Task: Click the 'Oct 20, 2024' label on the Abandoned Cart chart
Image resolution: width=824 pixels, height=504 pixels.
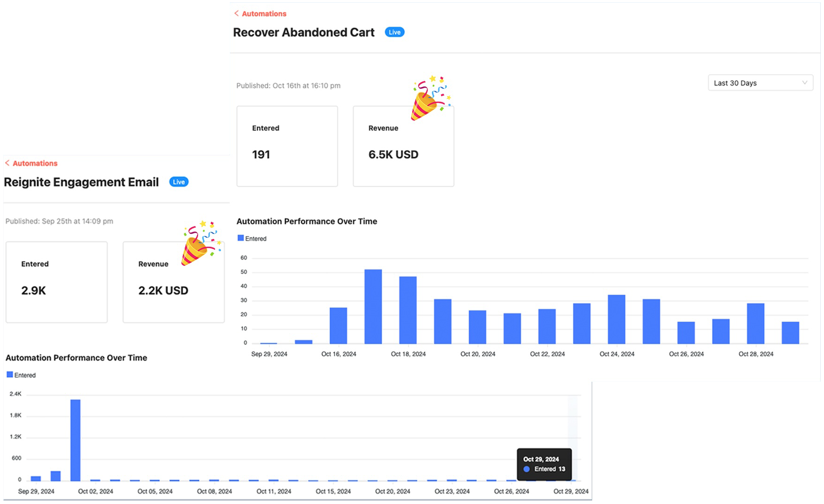Action: pos(478,354)
